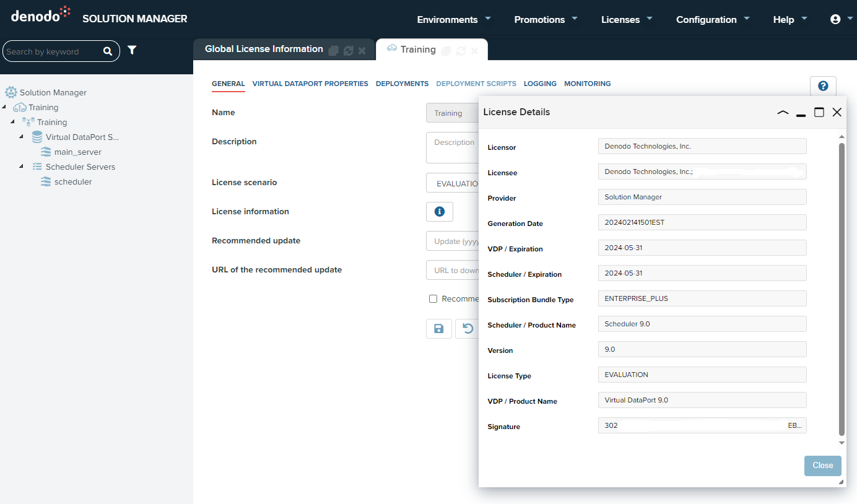Click the user account icon
The image size is (857, 504).
click(835, 19)
